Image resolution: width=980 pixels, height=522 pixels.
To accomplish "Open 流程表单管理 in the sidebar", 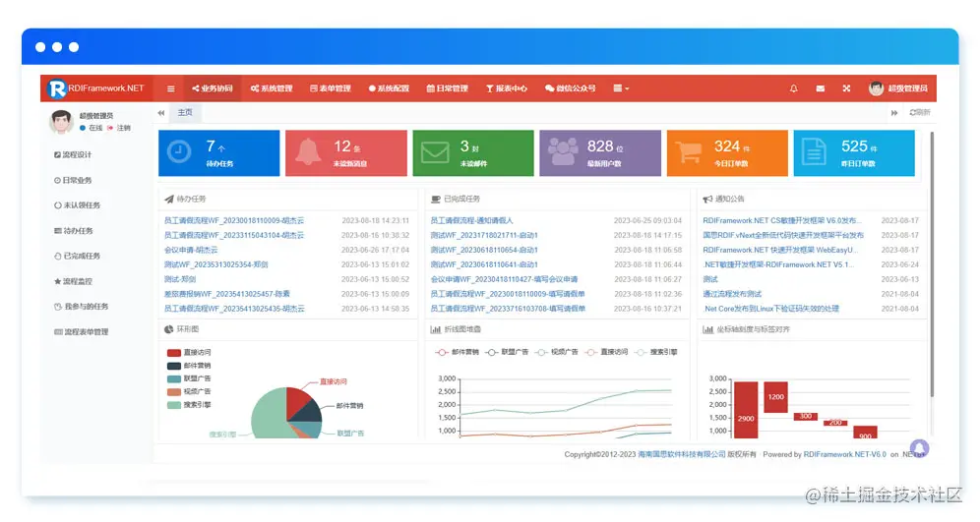I will [82, 332].
